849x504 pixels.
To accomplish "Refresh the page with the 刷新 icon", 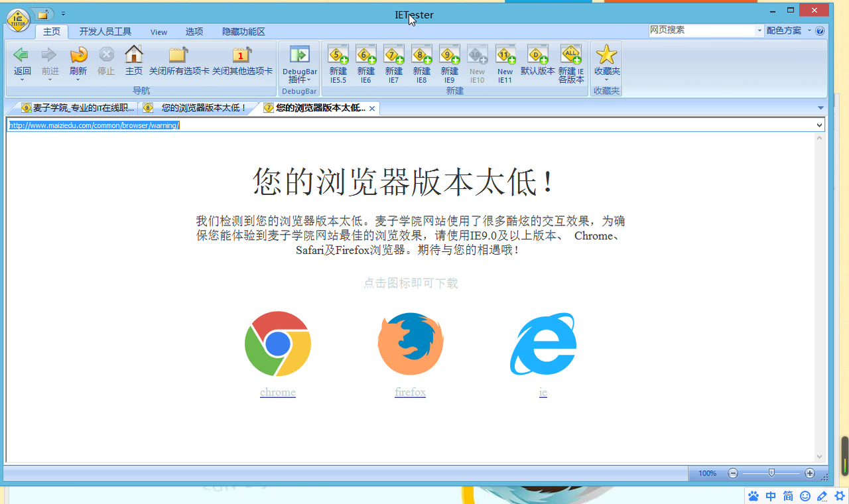I will (x=78, y=54).
